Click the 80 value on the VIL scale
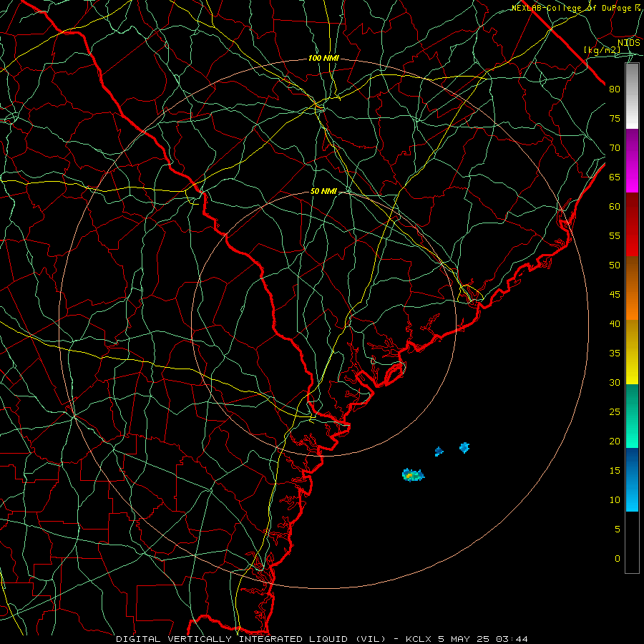The width and height of the screenshot is (644, 644). 615,89
